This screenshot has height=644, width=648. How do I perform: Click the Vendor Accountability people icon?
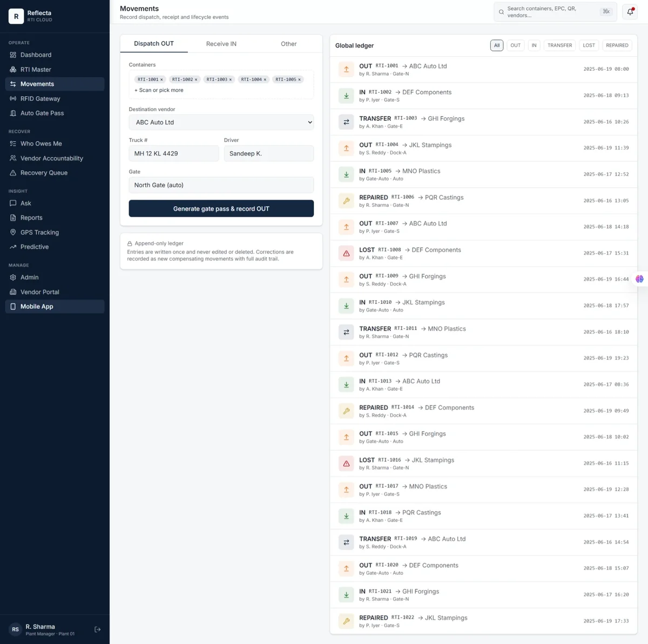click(x=13, y=158)
